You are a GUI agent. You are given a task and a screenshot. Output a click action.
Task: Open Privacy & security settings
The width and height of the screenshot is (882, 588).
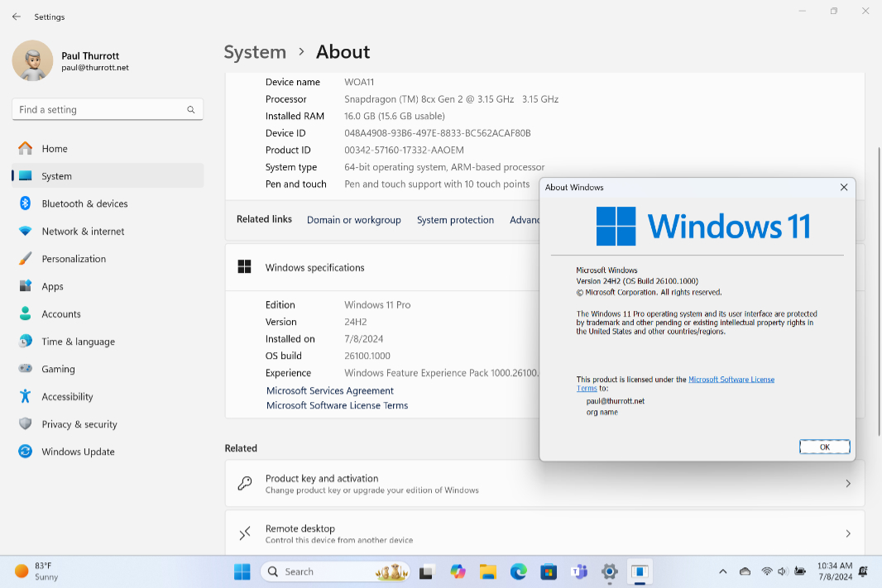pos(79,424)
